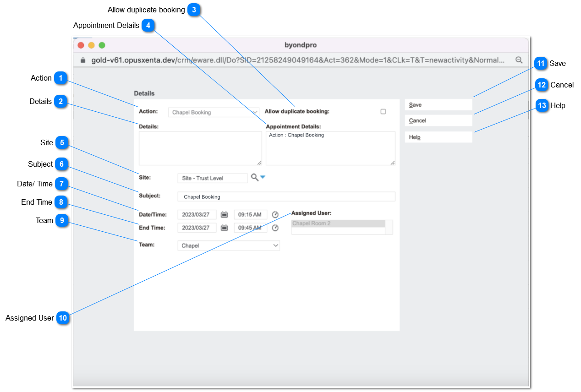
Task: Click the Assigned User list scrollbar
Action: click(389, 227)
